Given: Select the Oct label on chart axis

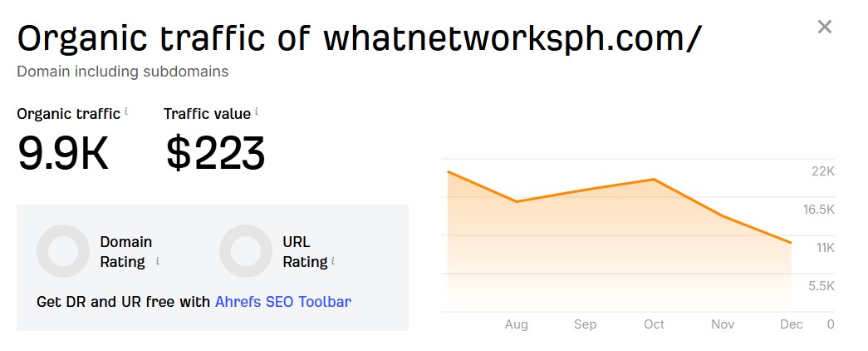Looking at the screenshot, I should 654,324.
